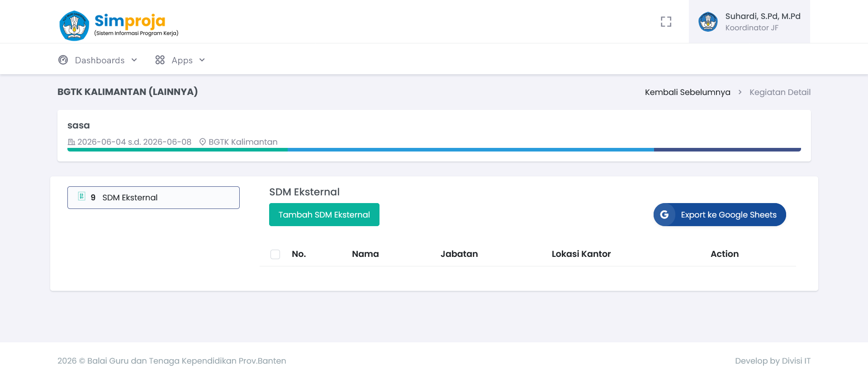Tick the select-all checkbox in table header

tap(275, 254)
